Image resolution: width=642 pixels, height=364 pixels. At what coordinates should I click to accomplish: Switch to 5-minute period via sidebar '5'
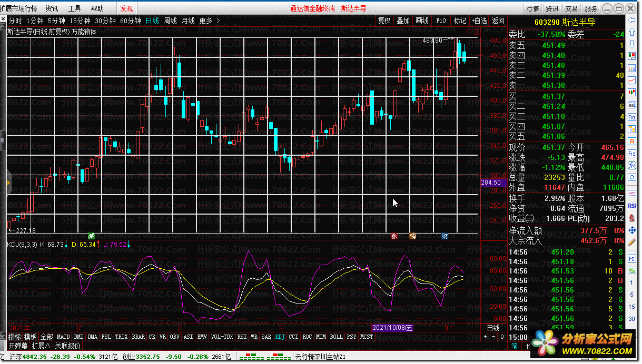click(x=631, y=295)
